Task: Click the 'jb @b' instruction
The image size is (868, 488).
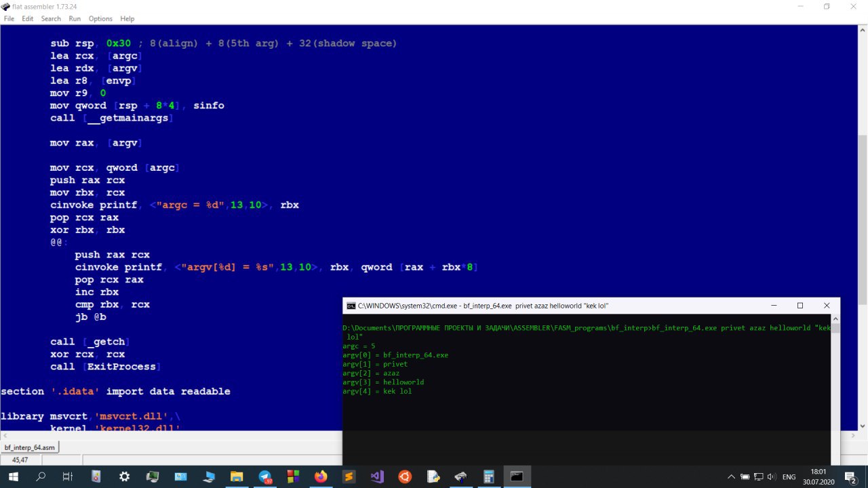Action: tap(90, 317)
